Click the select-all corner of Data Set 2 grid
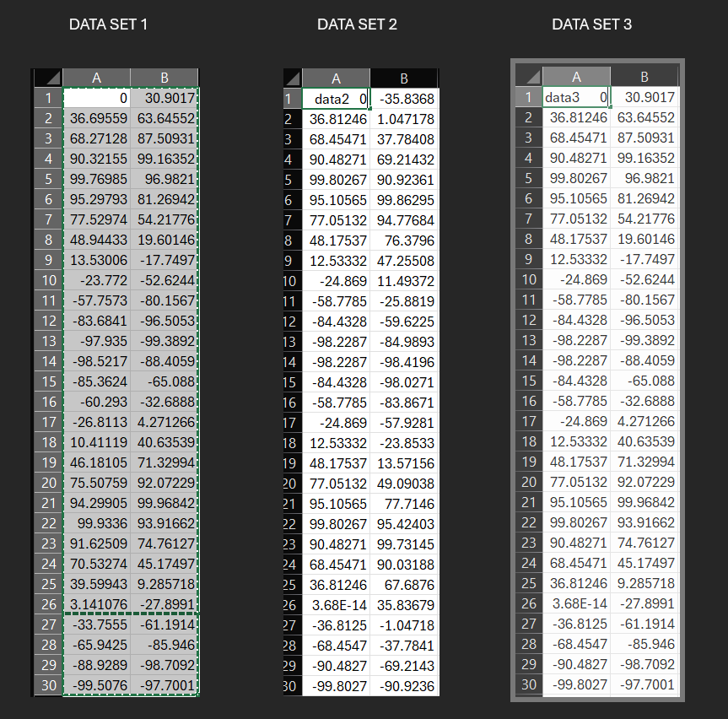This screenshot has width=728, height=719. tap(291, 78)
